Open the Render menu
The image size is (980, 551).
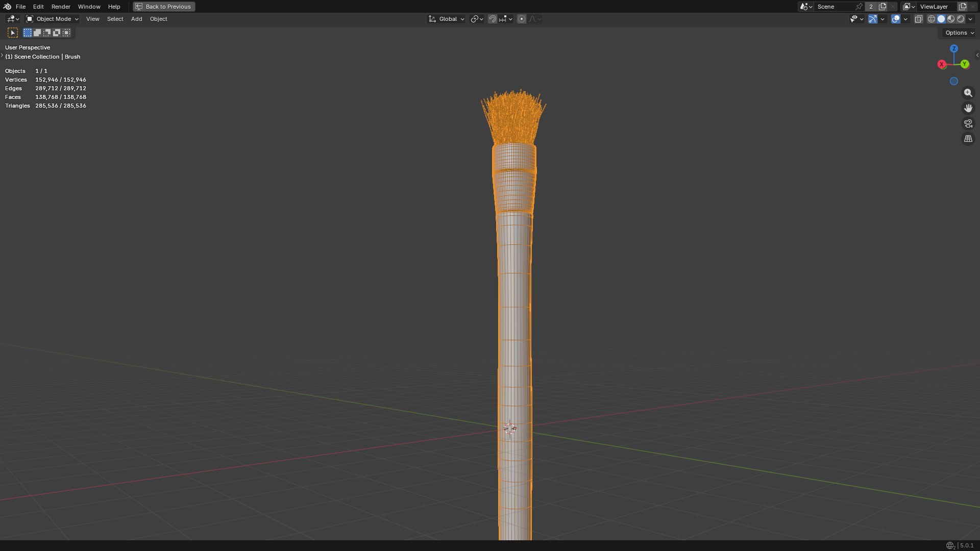(x=61, y=7)
